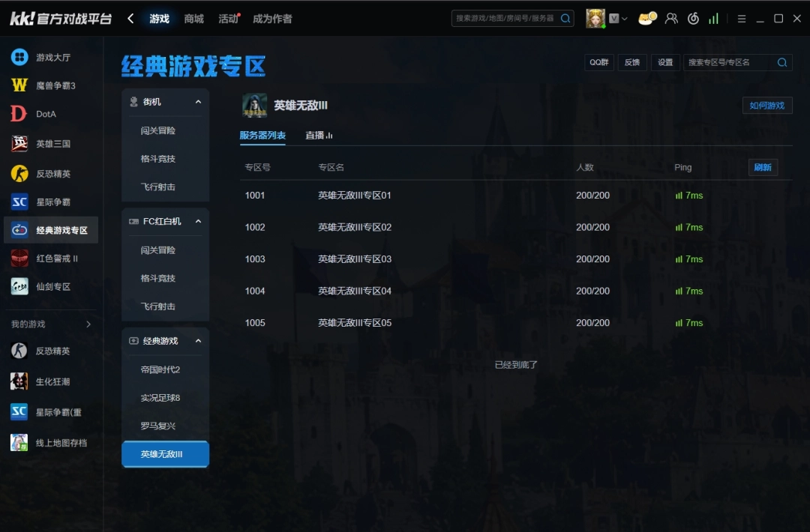Click the kk! 官方对战平台 logo
This screenshot has height=532, width=810.
pyautogui.click(x=61, y=19)
